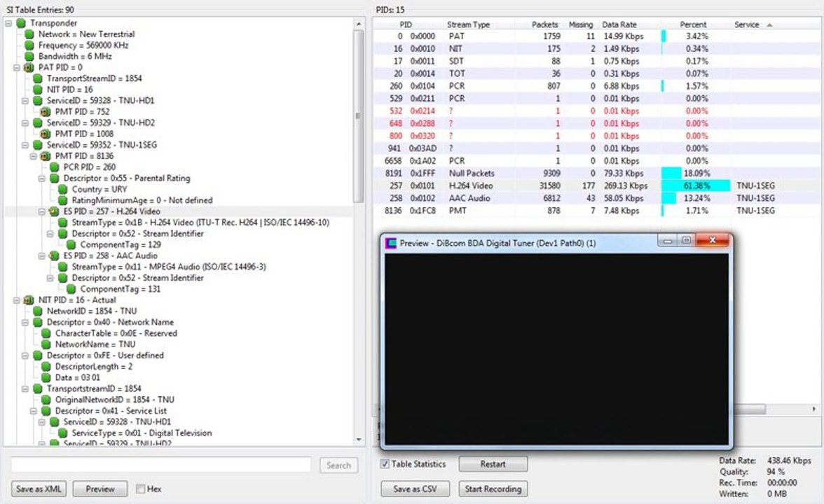This screenshot has width=824, height=504.
Task: Click the 61.38% percent bar for H.264 Video
Action: point(696,186)
